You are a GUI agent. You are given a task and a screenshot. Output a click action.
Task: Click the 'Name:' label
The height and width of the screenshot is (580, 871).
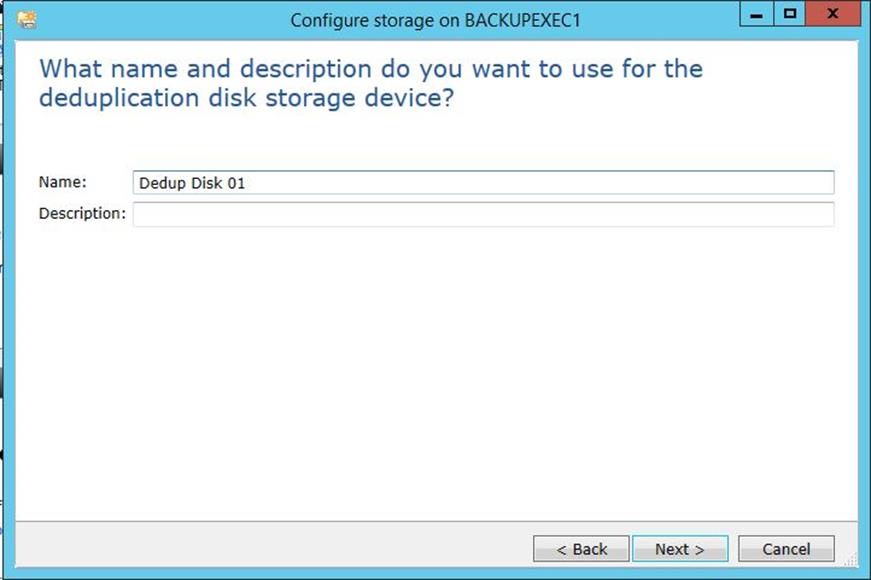click(x=62, y=182)
